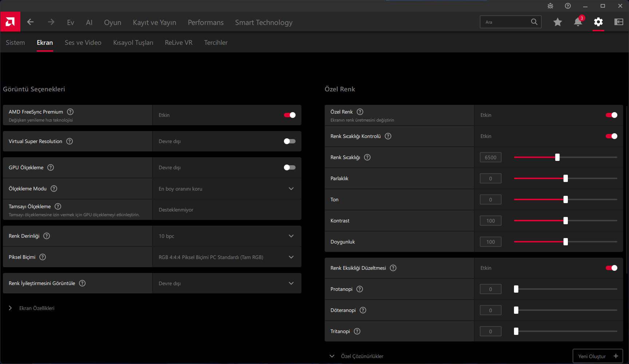
Task: Show help for Renk Sıcaklığı Kontrolü
Action: [388, 136]
